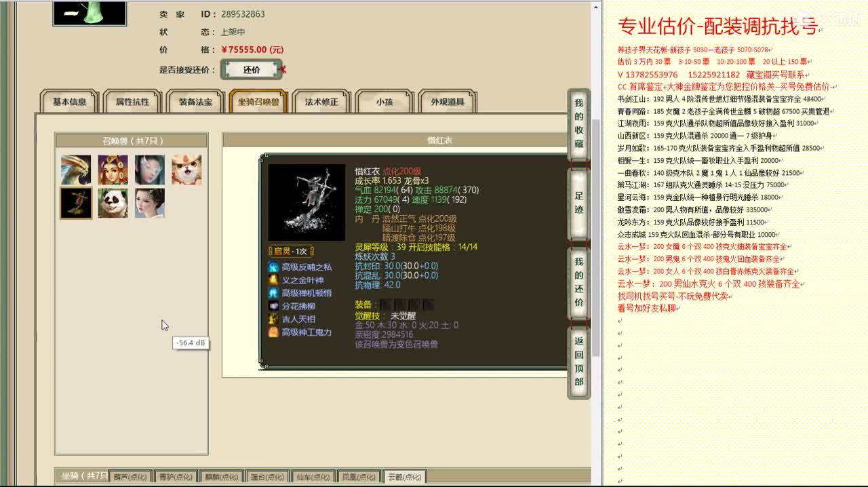Click 返回顶部 side button

(x=578, y=362)
